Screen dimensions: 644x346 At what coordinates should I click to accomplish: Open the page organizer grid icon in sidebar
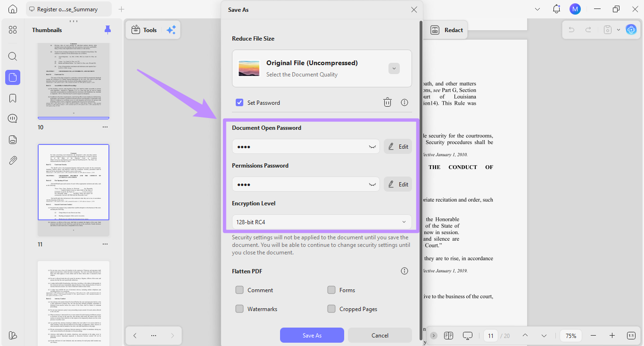click(x=13, y=30)
